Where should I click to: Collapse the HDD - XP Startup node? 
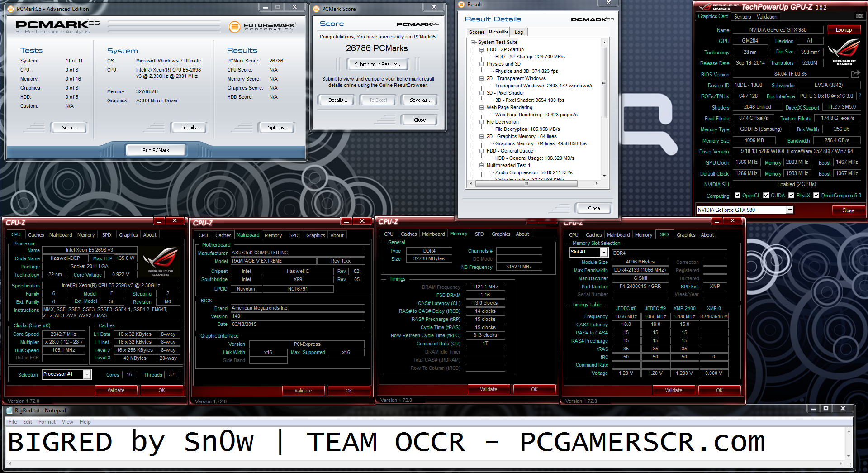482,49
